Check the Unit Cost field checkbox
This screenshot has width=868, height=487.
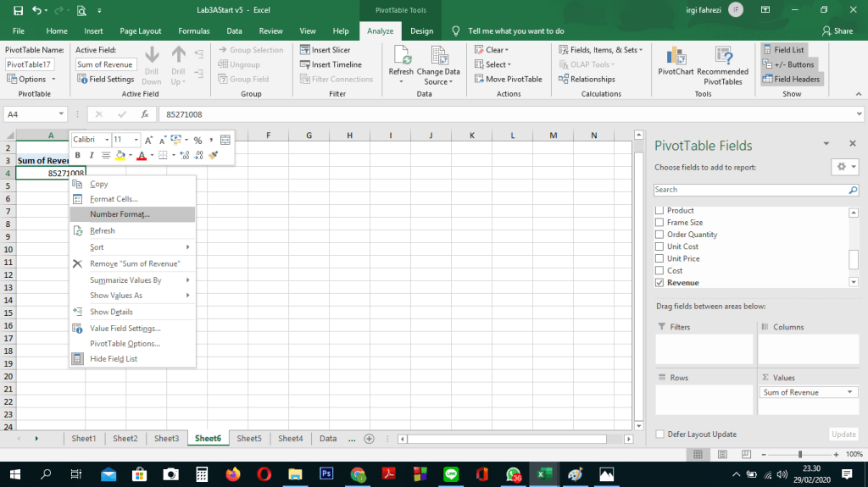[659, 246]
